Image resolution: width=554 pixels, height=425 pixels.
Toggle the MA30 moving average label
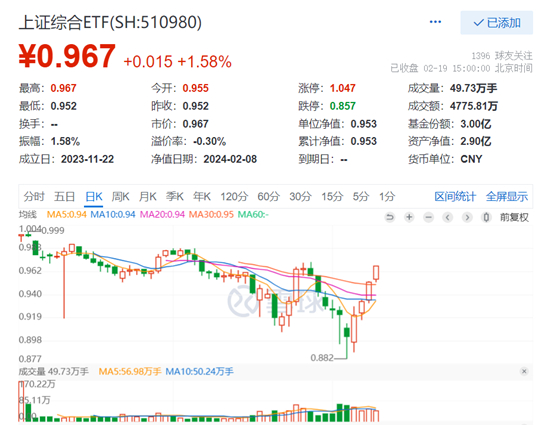pyautogui.click(x=211, y=214)
